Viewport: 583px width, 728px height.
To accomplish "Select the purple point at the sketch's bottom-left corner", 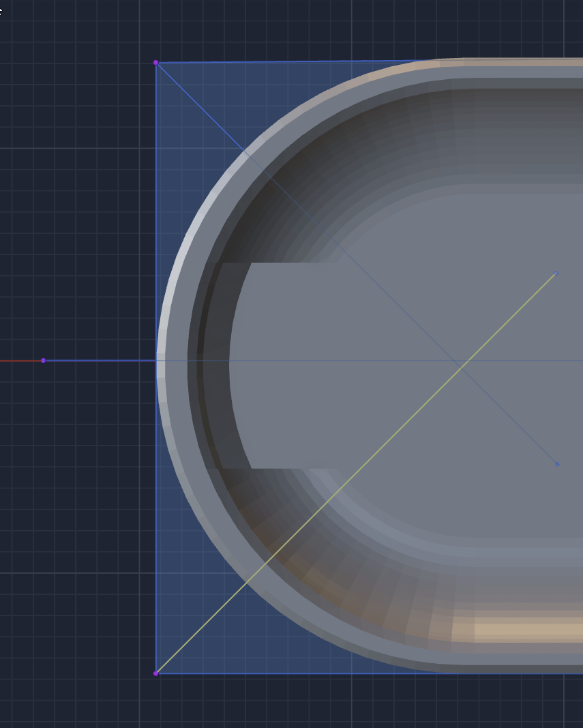I will coord(156,673).
